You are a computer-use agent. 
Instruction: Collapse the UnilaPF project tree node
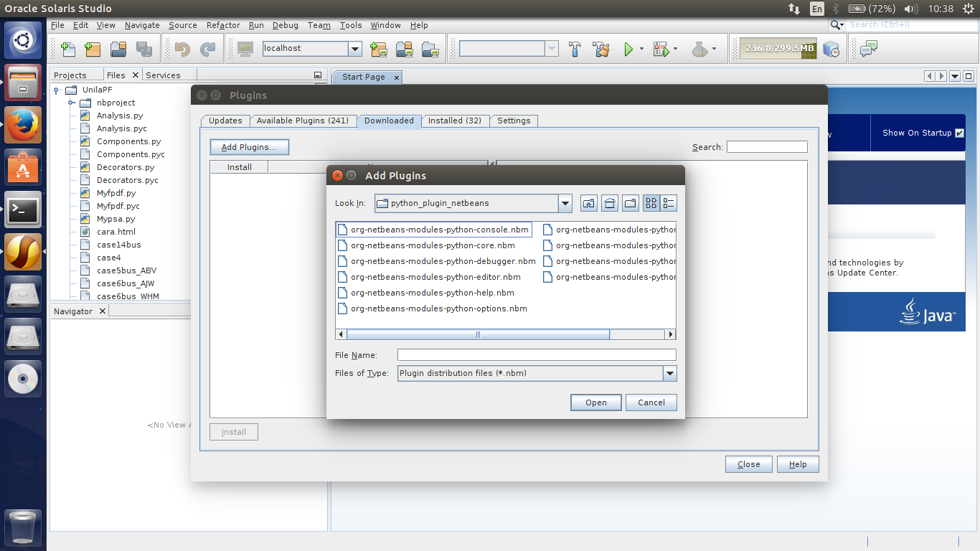click(57, 90)
